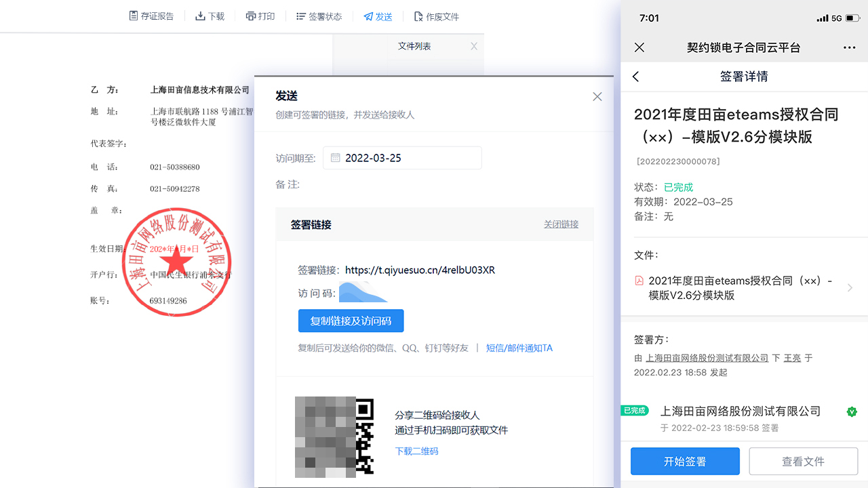Click the 发送 send toolbar item
Viewport: 868px width, 488px height.
tap(378, 16)
